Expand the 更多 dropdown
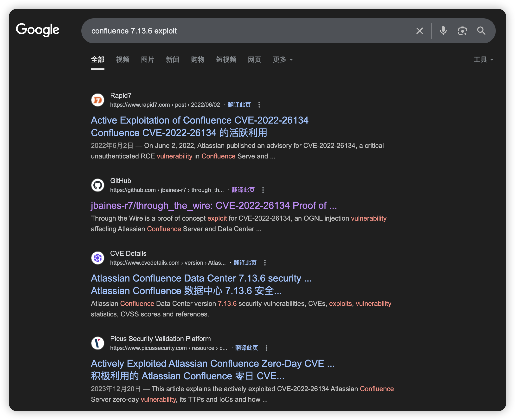Screen dimensions: 515x420 pos(283,59)
